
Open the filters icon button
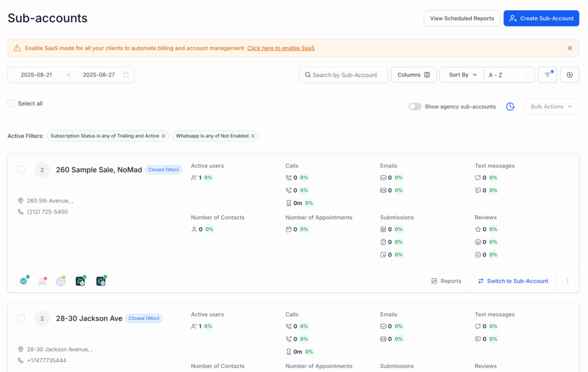(x=547, y=75)
